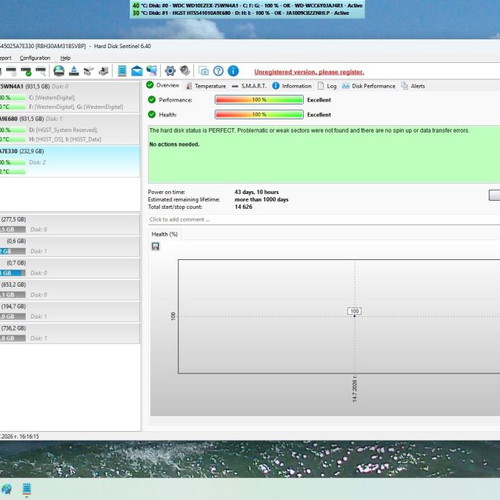Click the Unregistered version register link
500x500 pixels.
(309, 72)
